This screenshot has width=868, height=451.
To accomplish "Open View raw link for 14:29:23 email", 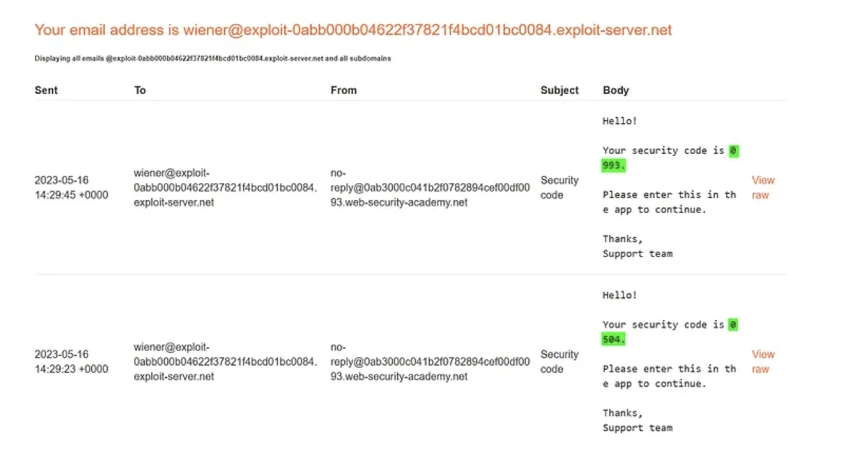I will (x=763, y=361).
